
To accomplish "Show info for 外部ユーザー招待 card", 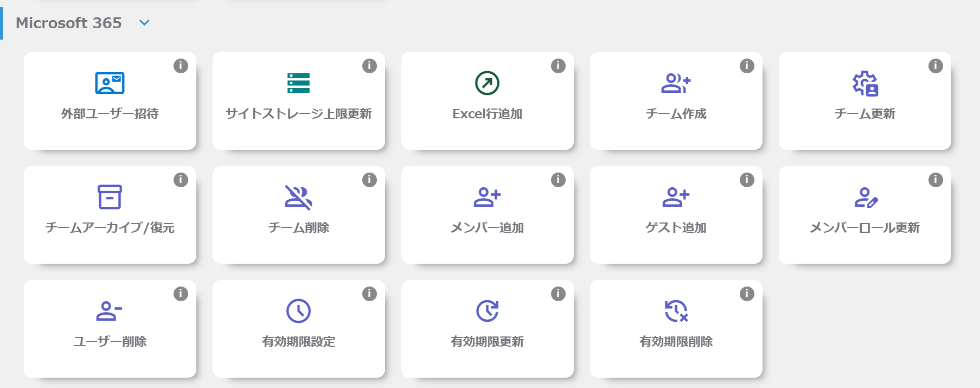I will click(181, 66).
